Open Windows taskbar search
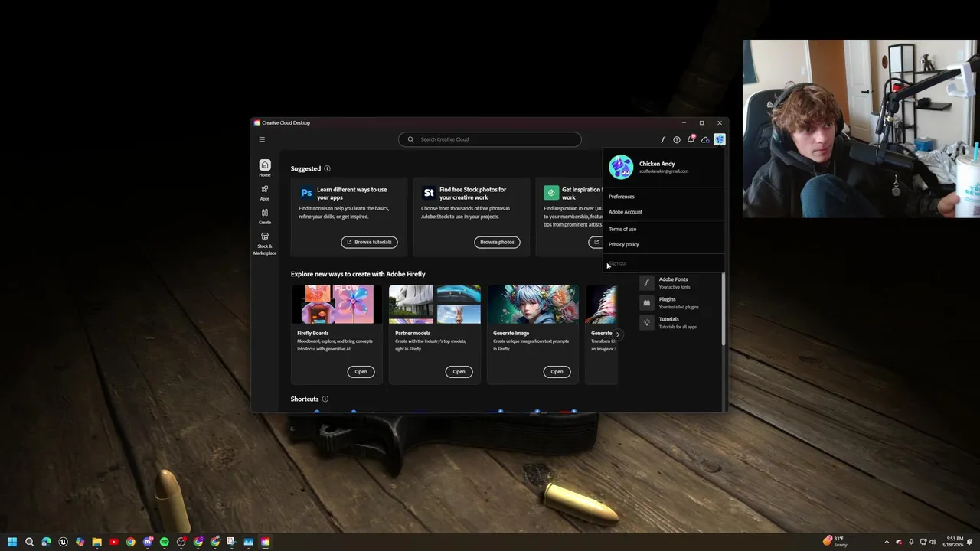 coord(29,542)
